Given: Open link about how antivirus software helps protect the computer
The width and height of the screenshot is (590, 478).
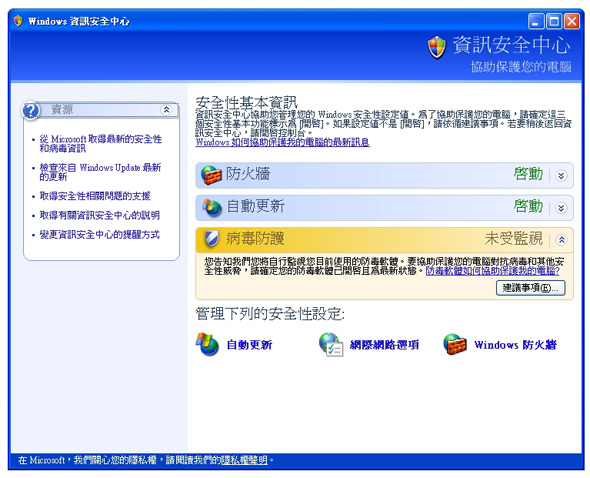Looking at the screenshot, I should coord(493,271).
